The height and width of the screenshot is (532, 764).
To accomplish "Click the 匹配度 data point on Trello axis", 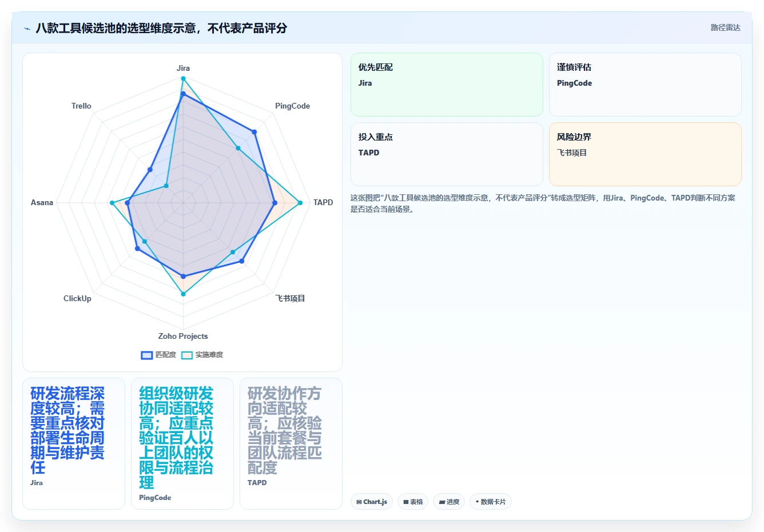I will (x=150, y=169).
